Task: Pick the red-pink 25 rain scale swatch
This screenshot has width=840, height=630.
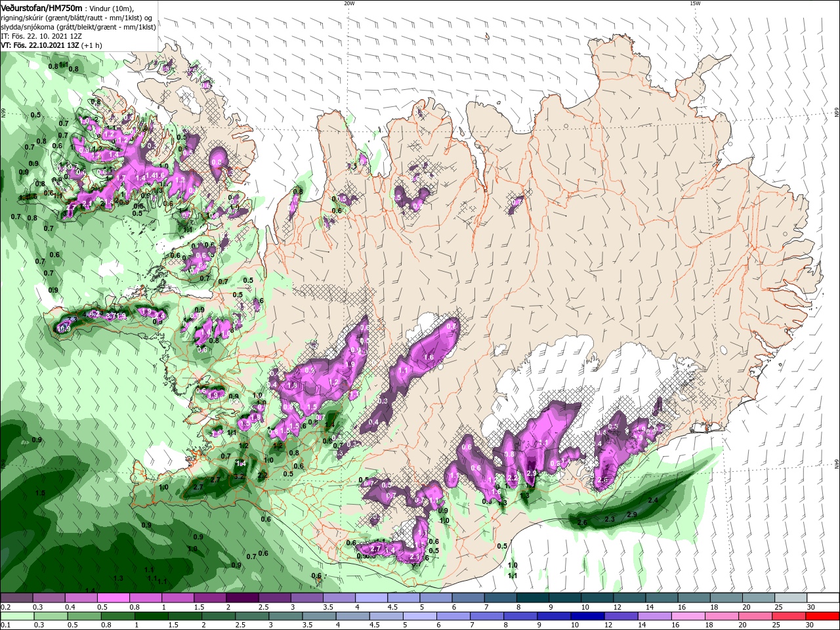Action: click(x=789, y=616)
